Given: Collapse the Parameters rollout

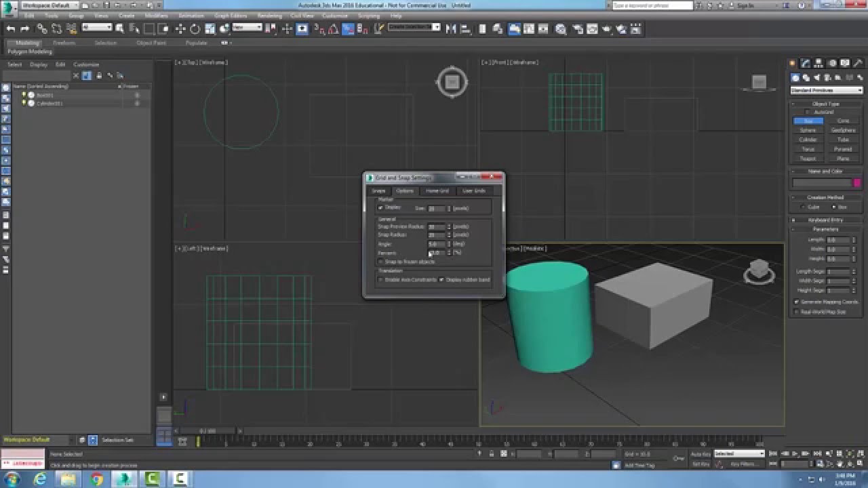Looking at the screenshot, I should 825,229.
